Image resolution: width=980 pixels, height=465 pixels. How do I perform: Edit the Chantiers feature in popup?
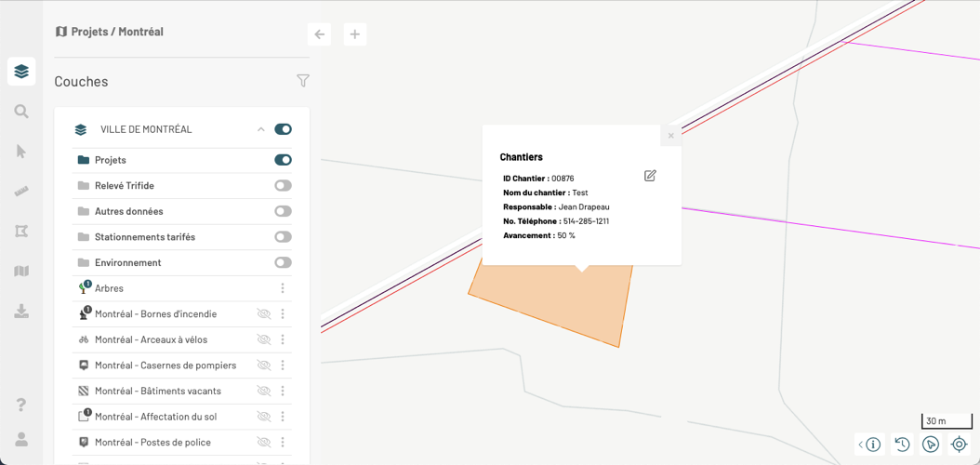(650, 176)
